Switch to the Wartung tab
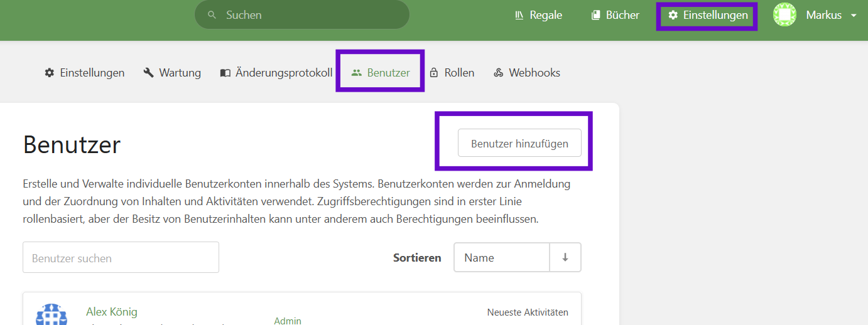 (172, 73)
